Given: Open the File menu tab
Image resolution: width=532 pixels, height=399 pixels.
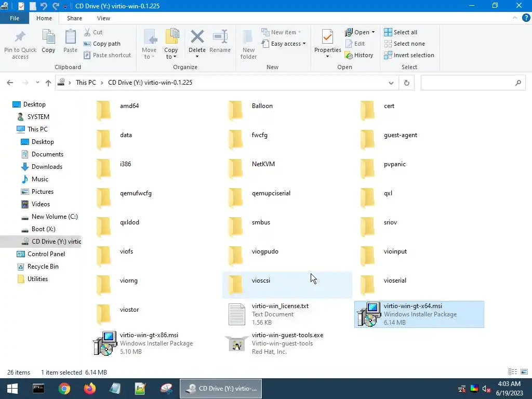Looking at the screenshot, I should pyautogui.click(x=15, y=18).
